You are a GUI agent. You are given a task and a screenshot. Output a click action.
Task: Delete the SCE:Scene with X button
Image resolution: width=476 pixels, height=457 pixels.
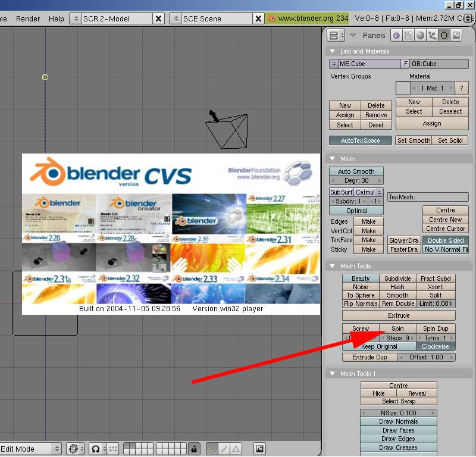pyautogui.click(x=258, y=18)
